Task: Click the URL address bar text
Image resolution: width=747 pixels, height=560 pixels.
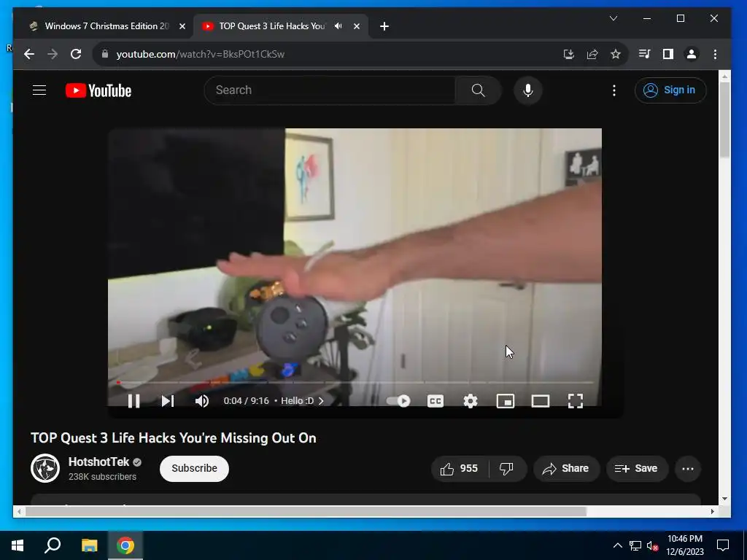Action: 200,54
